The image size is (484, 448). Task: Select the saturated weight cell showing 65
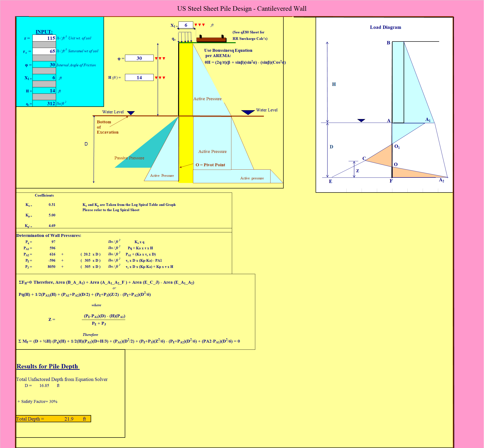[x=44, y=51]
